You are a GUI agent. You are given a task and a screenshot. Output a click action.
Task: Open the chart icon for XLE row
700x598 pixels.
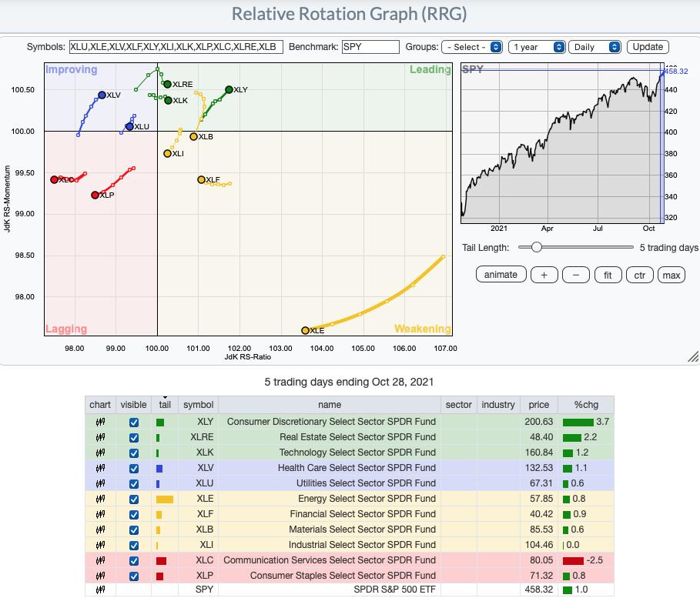pyautogui.click(x=100, y=499)
